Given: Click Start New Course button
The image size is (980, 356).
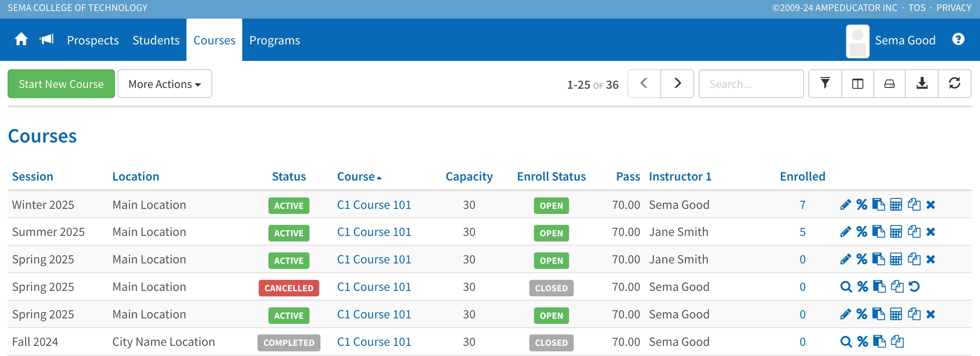Looking at the screenshot, I should pos(61,84).
